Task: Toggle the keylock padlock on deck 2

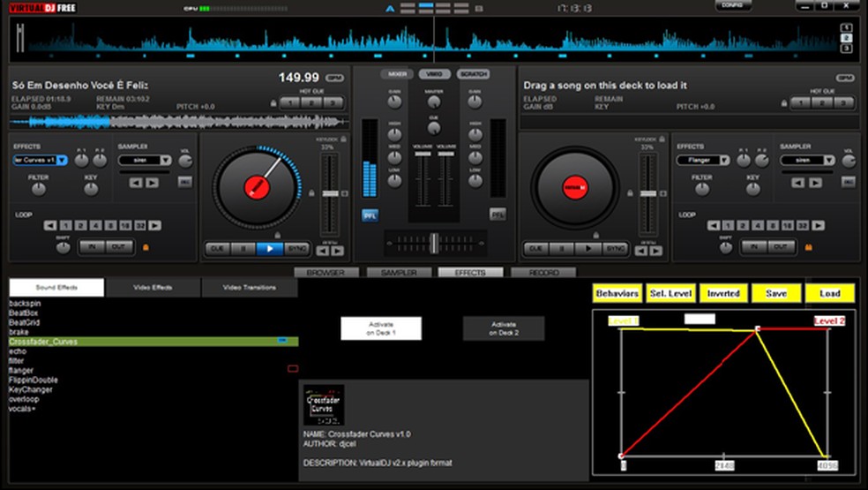Action: (x=662, y=139)
